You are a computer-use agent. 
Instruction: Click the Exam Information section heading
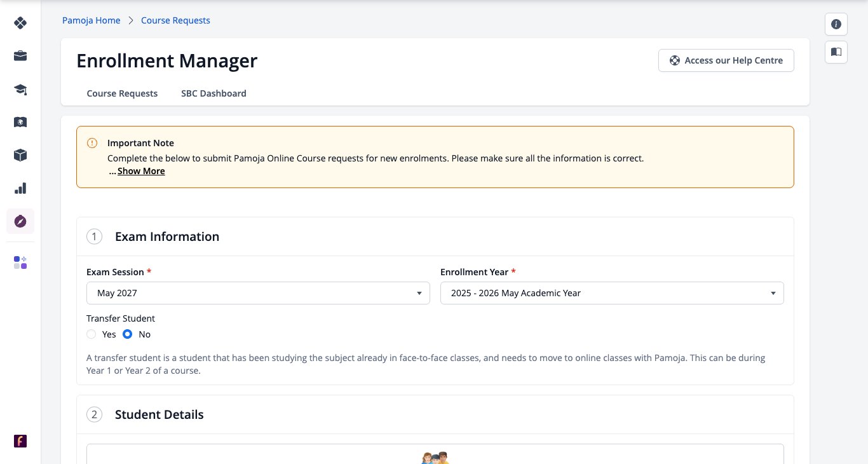pyautogui.click(x=167, y=236)
